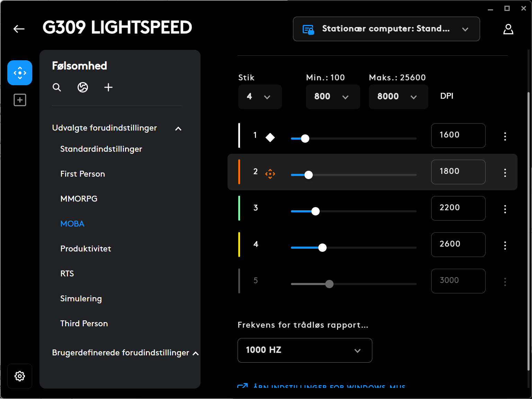Select the Simulering preset
The height and width of the screenshot is (399, 532).
(x=81, y=299)
